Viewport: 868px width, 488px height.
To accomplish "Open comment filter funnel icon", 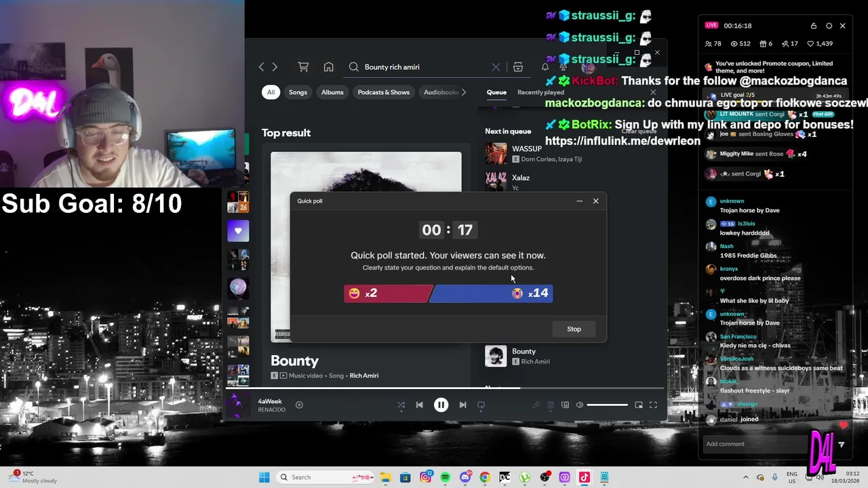I will [x=842, y=445].
